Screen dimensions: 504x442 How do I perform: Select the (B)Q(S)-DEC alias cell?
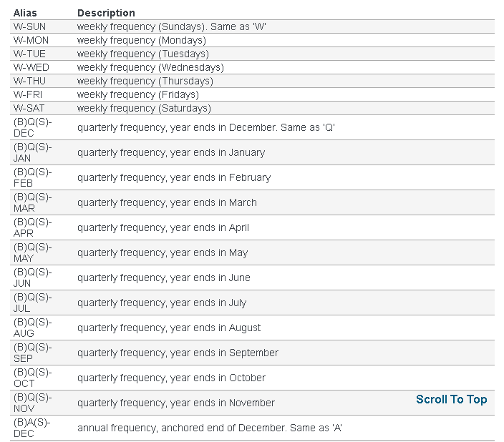click(33, 127)
